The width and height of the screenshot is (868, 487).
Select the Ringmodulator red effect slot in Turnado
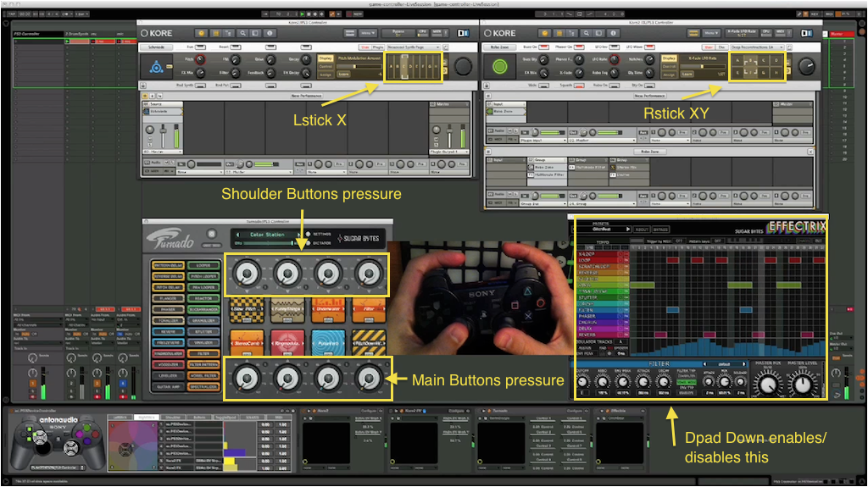coord(287,342)
